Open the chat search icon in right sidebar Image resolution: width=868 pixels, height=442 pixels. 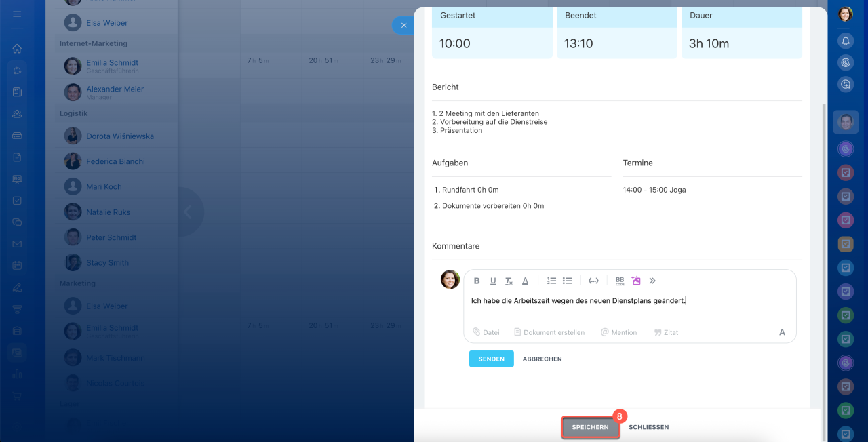846,85
